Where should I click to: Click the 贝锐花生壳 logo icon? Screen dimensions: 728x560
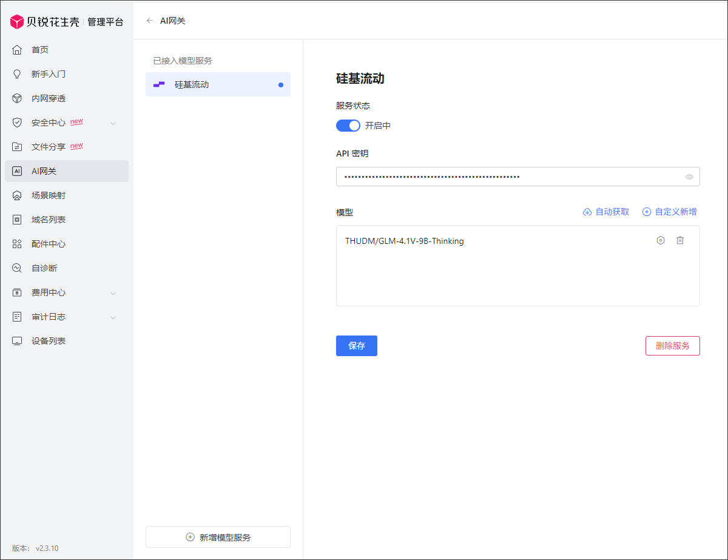[17, 22]
